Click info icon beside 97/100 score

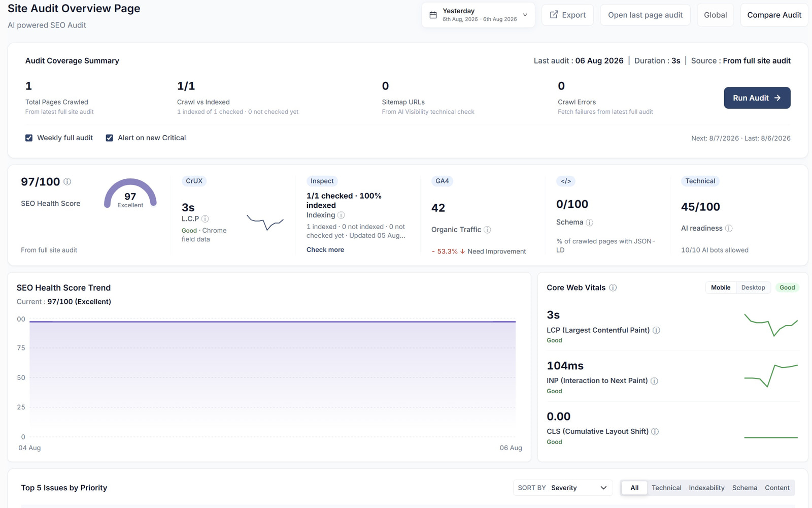coord(67,181)
